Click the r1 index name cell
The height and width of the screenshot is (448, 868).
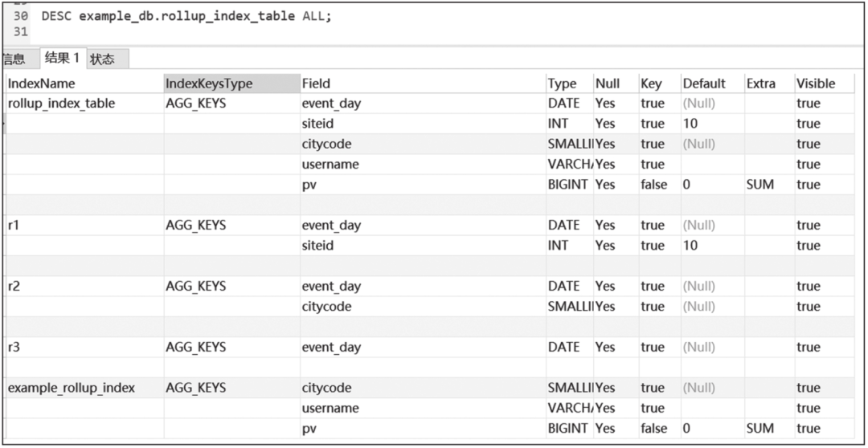(x=14, y=226)
